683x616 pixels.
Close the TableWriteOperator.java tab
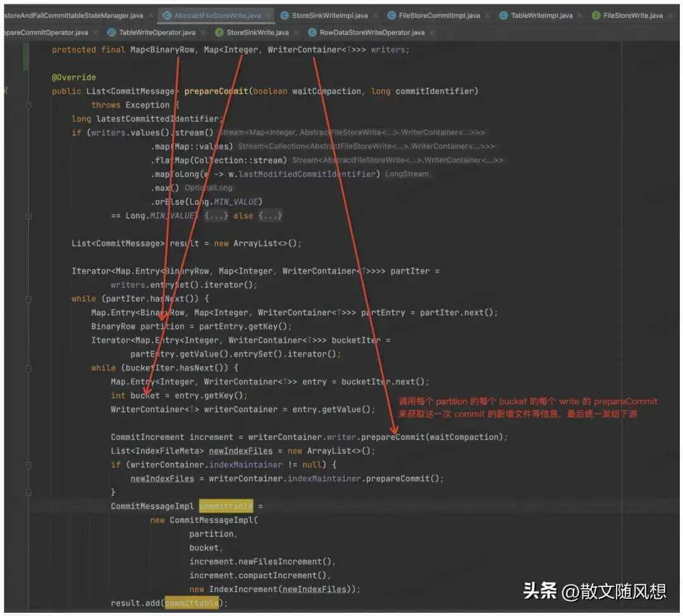[203, 33]
